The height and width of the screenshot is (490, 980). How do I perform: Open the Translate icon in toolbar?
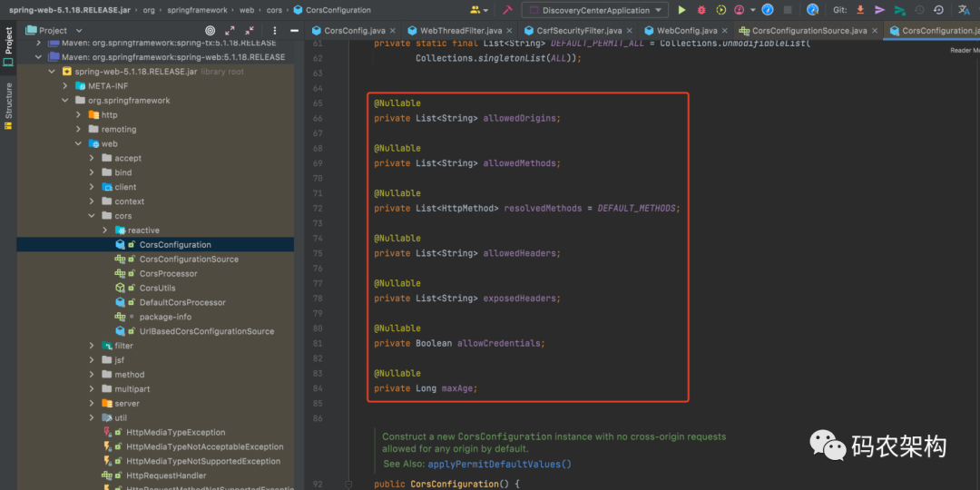965,10
